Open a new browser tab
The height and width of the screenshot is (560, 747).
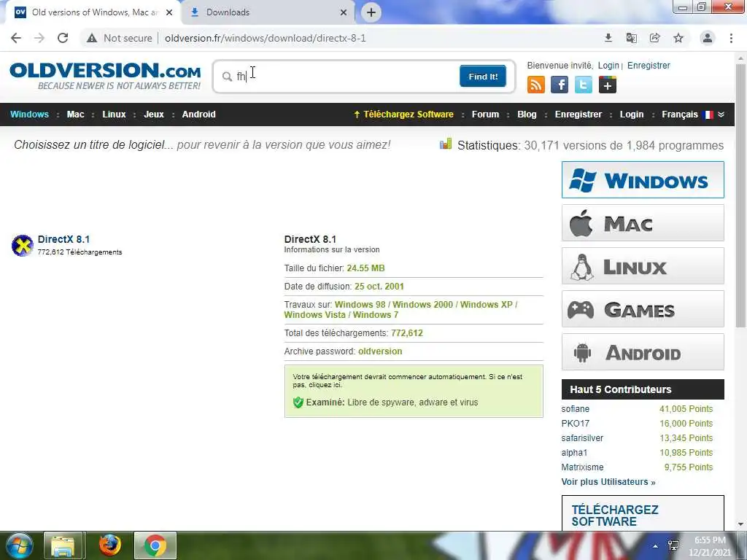371,12
